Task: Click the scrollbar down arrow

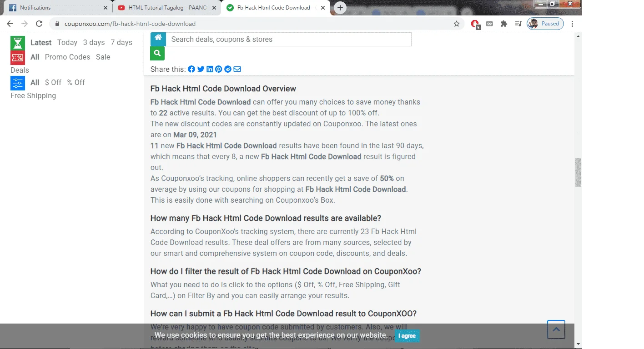Action: coord(578,344)
